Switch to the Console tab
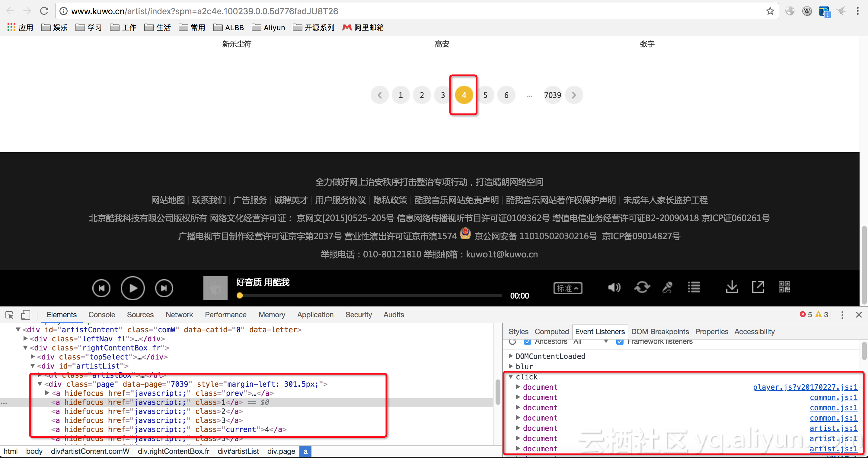This screenshot has width=868, height=458. [102, 315]
